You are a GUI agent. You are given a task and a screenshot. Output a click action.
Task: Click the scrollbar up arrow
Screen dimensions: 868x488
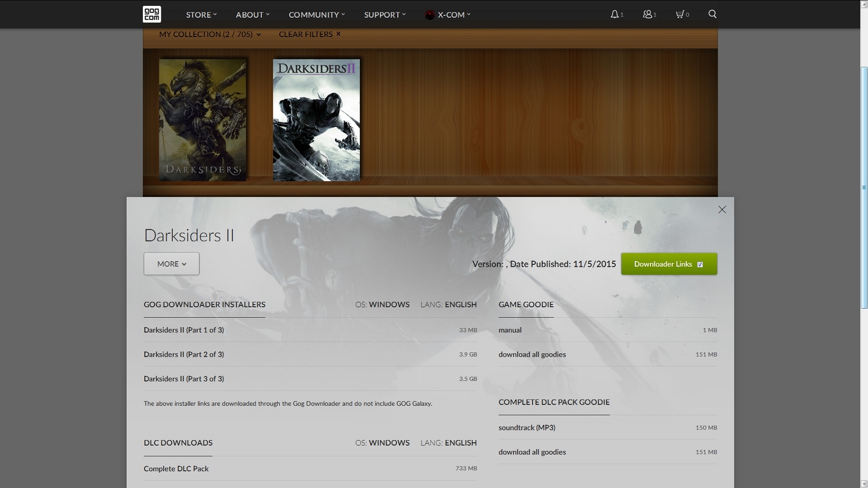(x=864, y=4)
